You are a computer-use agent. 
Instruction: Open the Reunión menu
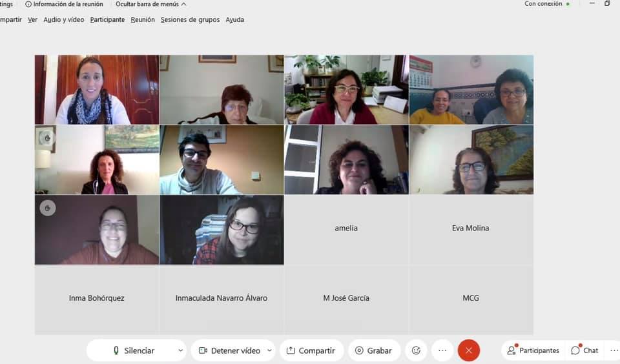click(x=143, y=19)
